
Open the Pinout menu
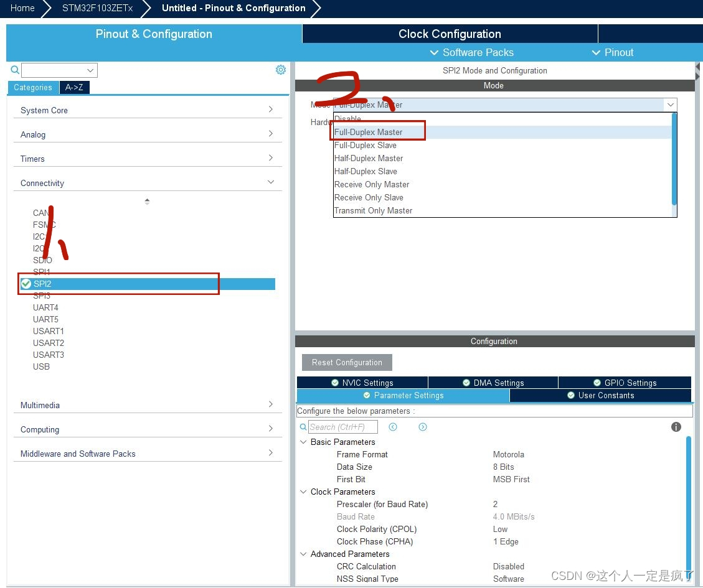pyautogui.click(x=613, y=52)
